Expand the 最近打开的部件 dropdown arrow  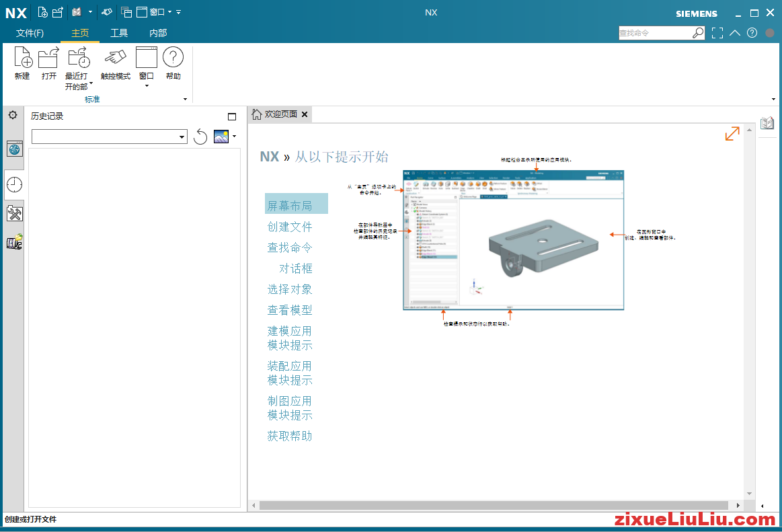coord(91,85)
